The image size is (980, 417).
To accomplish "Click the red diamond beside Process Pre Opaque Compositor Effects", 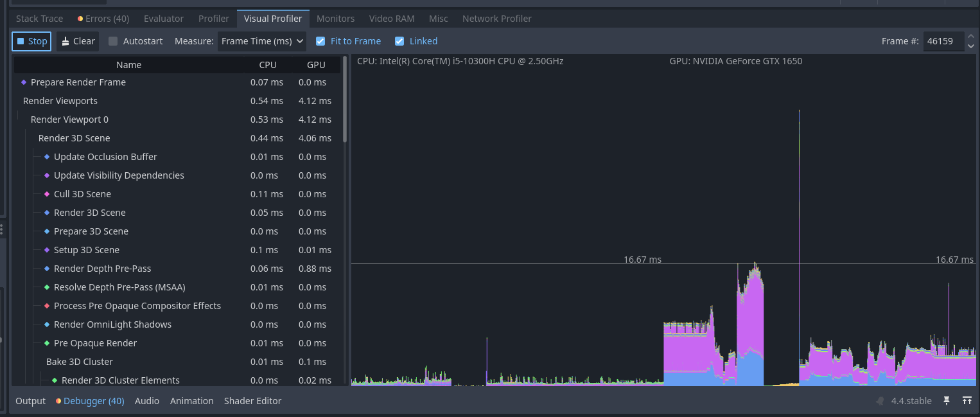I will click(x=47, y=306).
